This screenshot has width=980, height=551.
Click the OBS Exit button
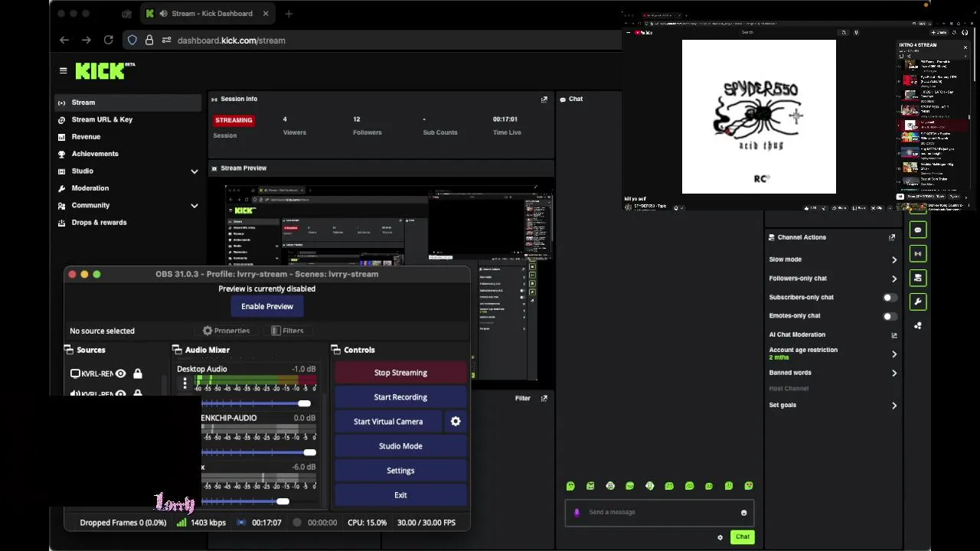pos(400,495)
